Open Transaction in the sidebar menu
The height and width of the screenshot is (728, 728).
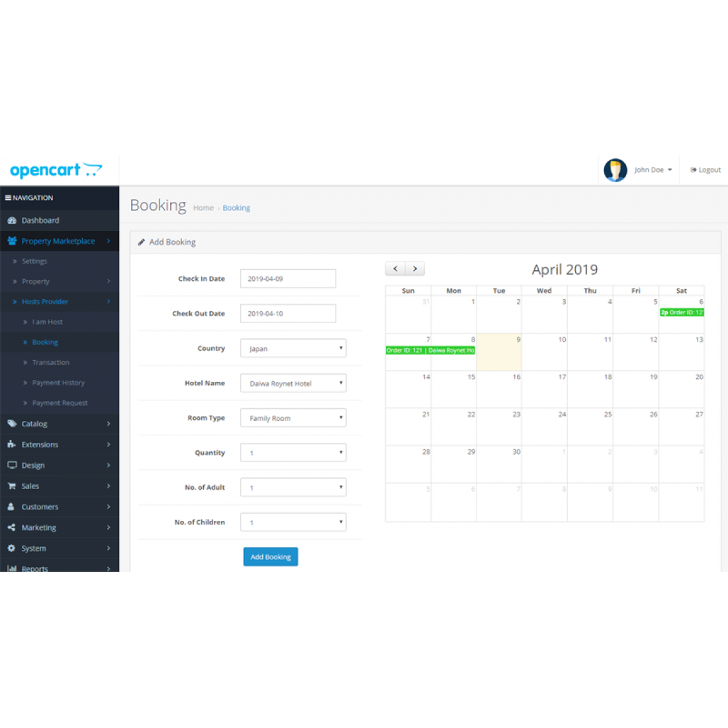pyautogui.click(x=50, y=363)
